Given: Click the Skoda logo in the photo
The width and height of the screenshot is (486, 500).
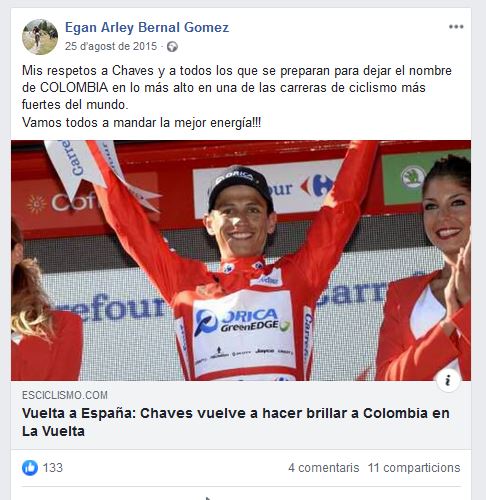Looking at the screenshot, I should (x=412, y=177).
